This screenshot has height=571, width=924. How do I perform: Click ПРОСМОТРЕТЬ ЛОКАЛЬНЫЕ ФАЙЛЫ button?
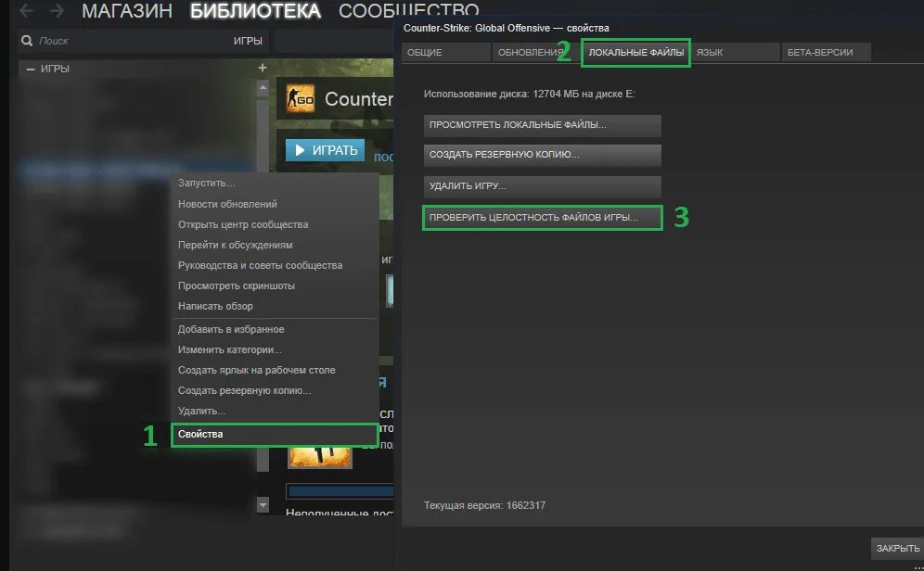click(x=542, y=125)
